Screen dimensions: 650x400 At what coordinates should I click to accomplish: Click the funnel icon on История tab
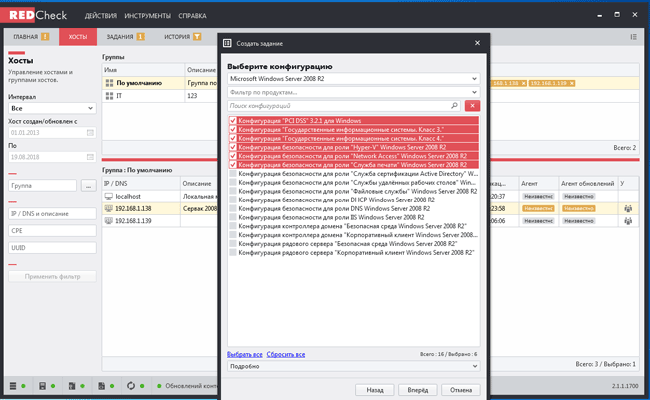197,37
